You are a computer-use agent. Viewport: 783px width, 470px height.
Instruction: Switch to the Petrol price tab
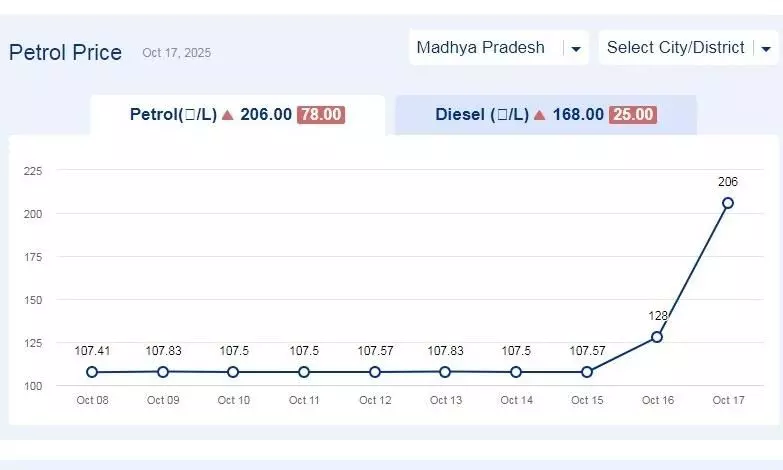pyautogui.click(x=237, y=115)
